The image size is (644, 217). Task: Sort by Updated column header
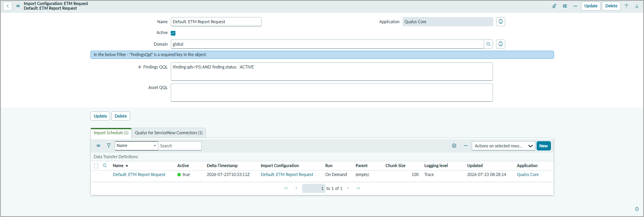(475, 166)
